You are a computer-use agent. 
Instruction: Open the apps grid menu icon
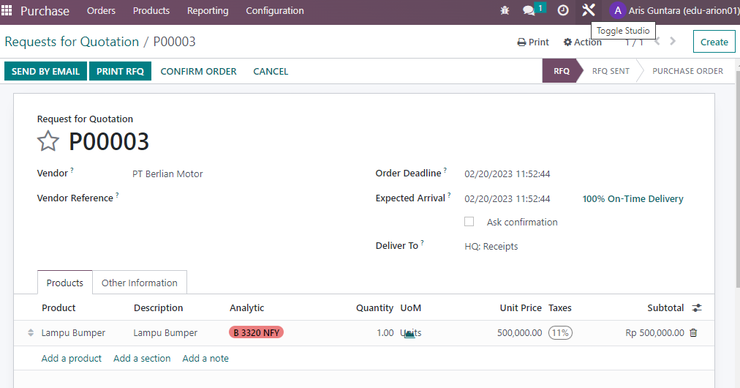point(7,10)
